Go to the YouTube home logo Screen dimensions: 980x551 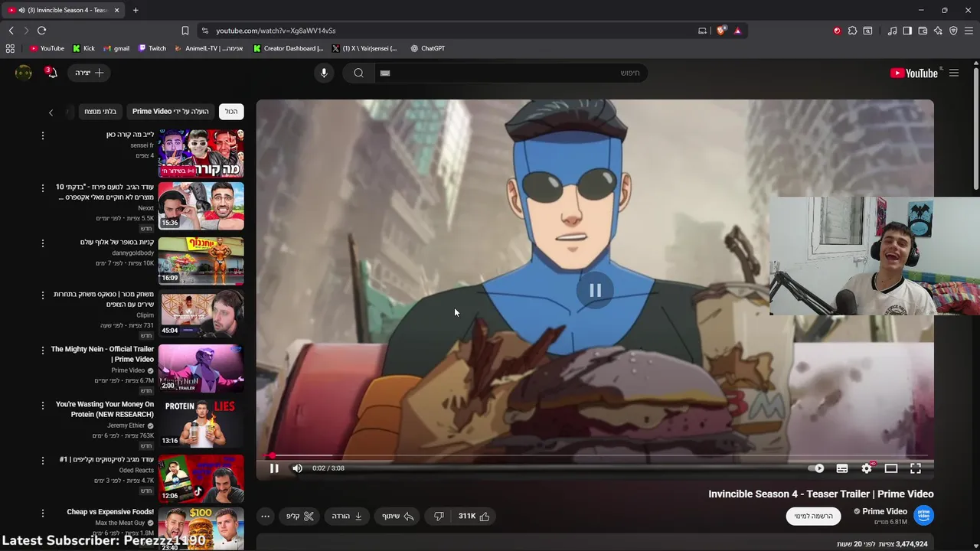(914, 73)
